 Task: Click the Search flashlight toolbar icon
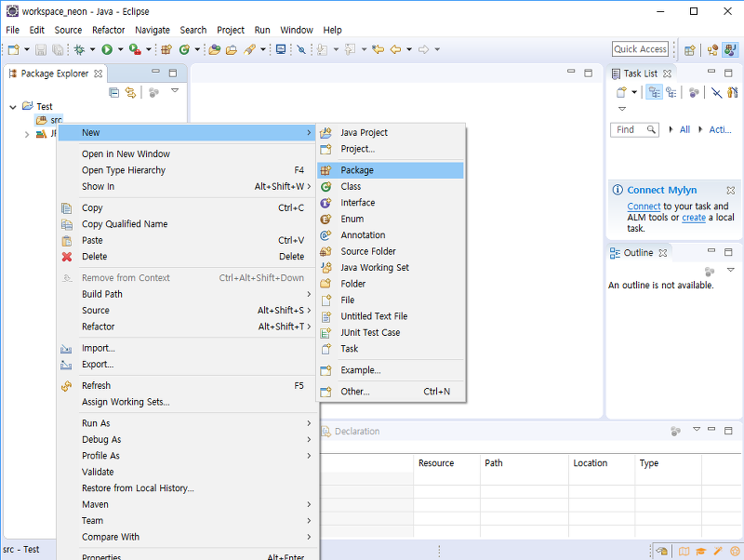pos(249,49)
